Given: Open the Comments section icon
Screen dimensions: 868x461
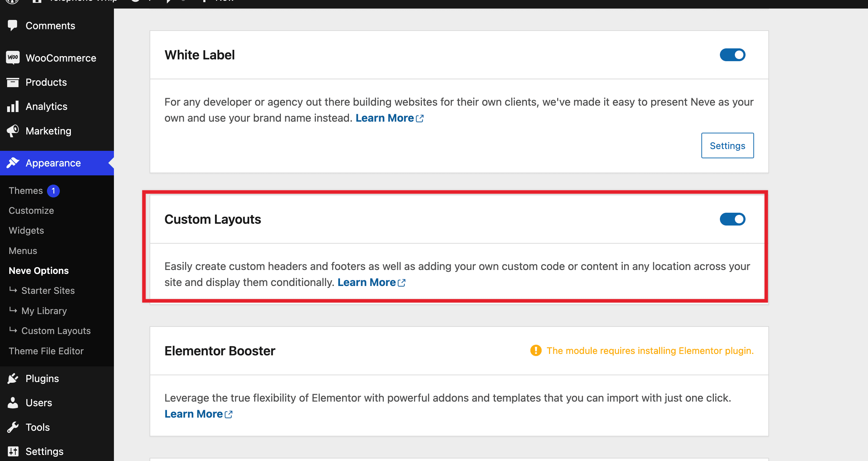Looking at the screenshot, I should [12, 25].
